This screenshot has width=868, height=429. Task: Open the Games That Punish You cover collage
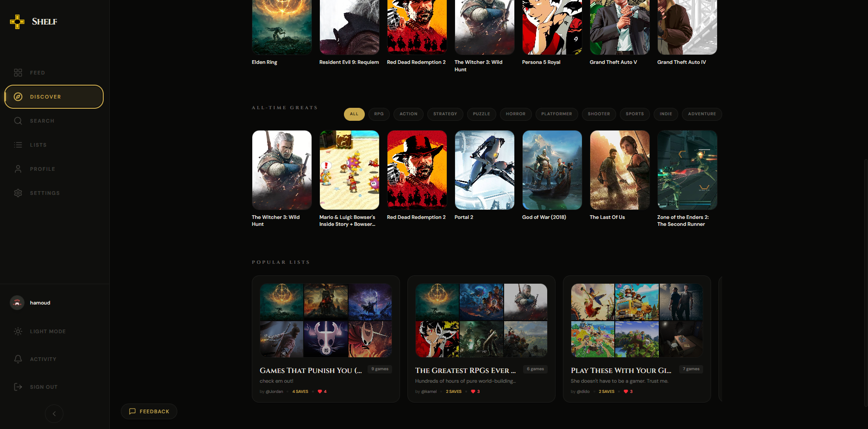[x=326, y=320]
